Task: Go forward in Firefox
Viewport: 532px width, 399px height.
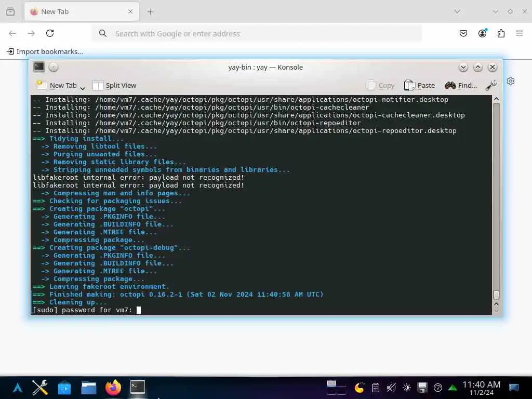Action: tap(31, 33)
